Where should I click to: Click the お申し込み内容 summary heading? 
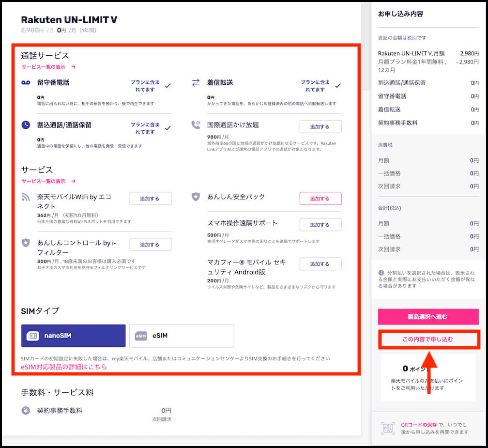click(400, 14)
